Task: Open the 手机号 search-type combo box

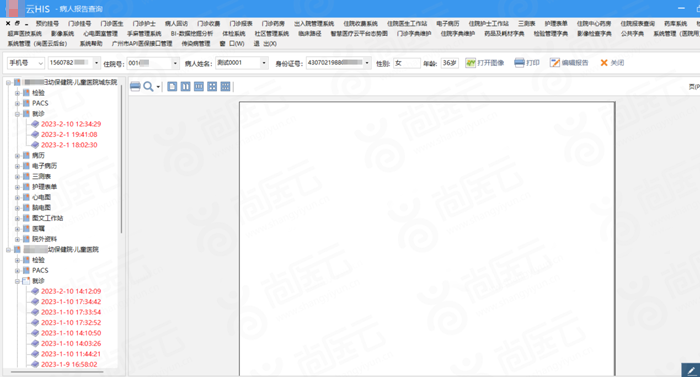Action: [x=25, y=63]
